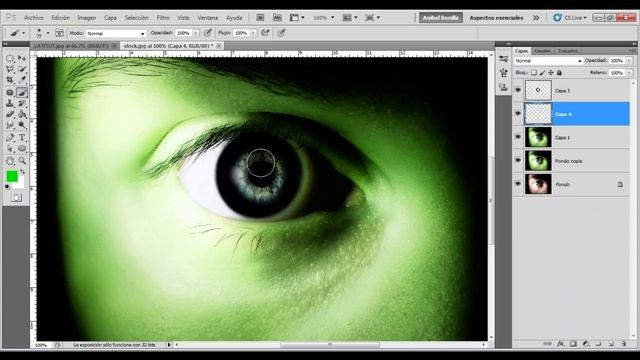640x360 pixels.
Task: Select the Lasso tool
Action: pos(10,70)
